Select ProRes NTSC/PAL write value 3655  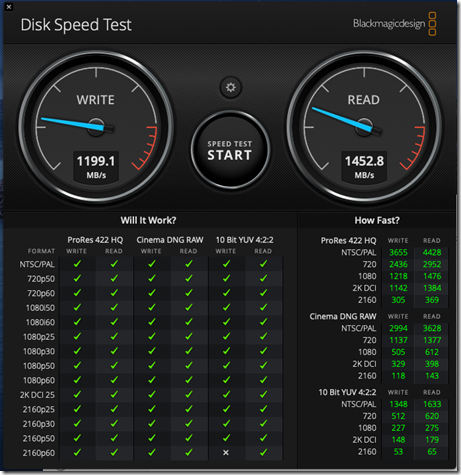(398, 252)
